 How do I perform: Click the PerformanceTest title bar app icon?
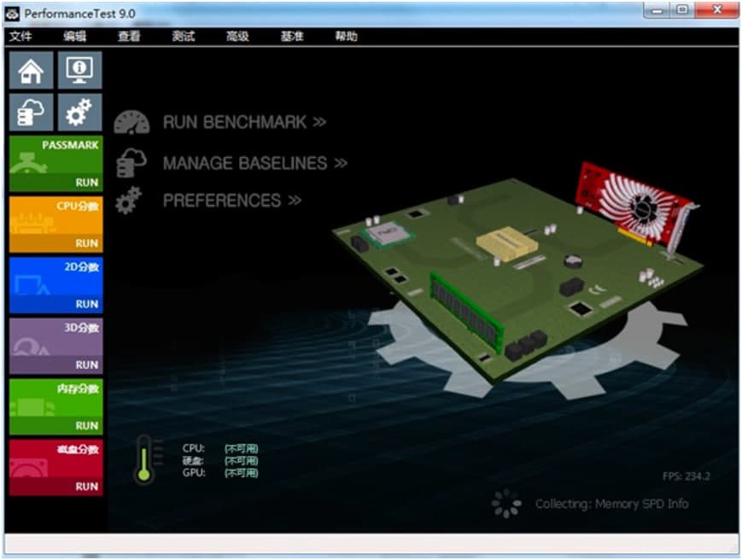[12, 14]
